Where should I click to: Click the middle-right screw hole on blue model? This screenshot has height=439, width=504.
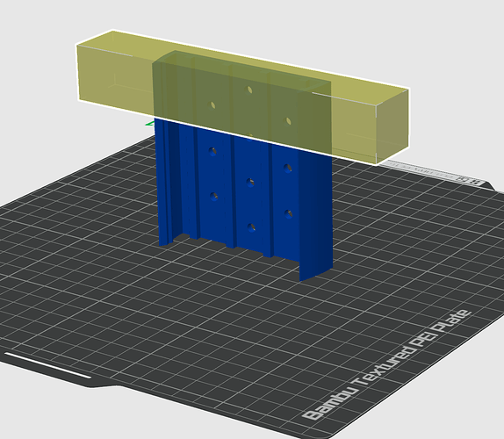[288, 213]
